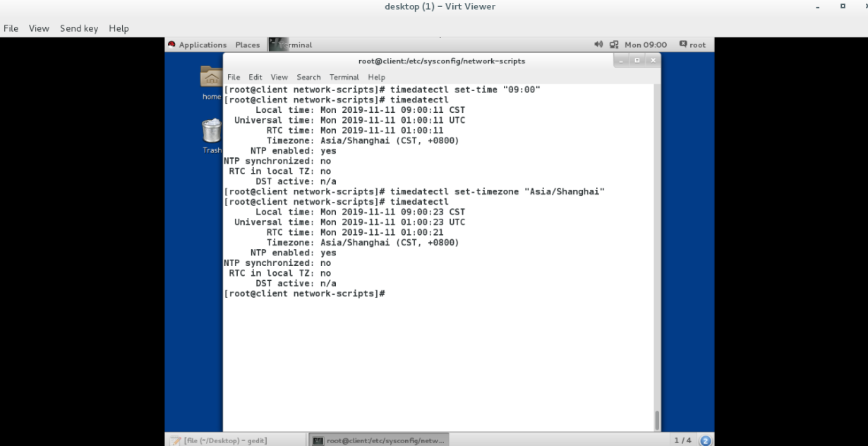
Task: Open the GNOME Places menu
Action: (x=248, y=45)
